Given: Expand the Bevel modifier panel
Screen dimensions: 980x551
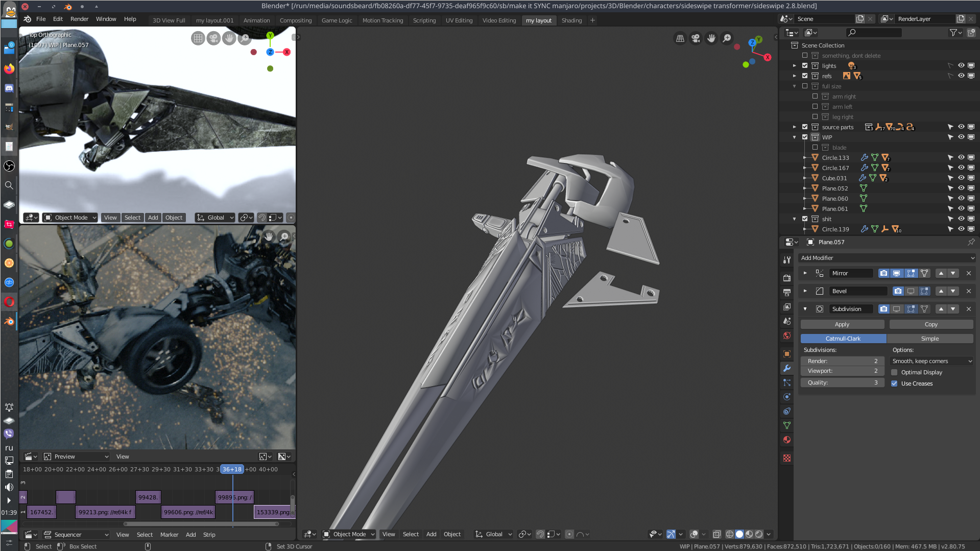Looking at the screenshot, I should click(x=805, y=291).
